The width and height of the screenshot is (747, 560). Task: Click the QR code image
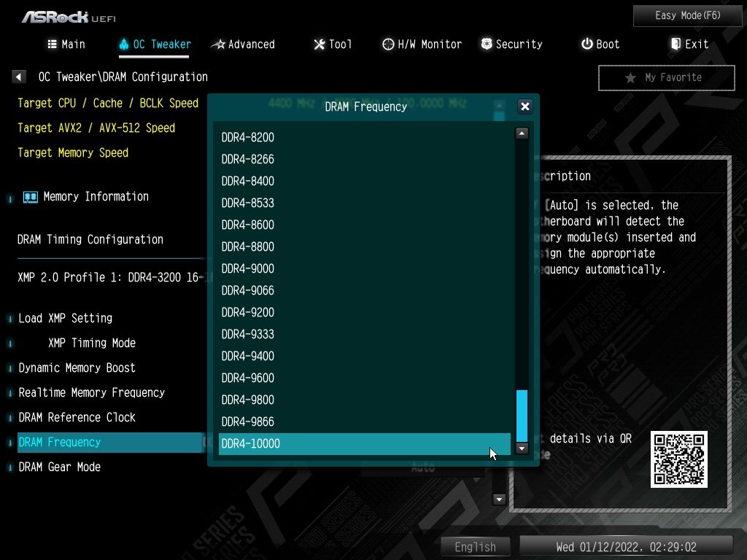678,459
